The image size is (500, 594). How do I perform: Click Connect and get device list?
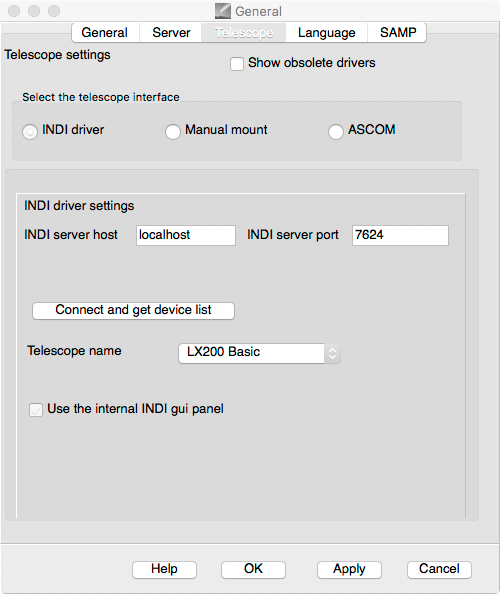point(133,310)
